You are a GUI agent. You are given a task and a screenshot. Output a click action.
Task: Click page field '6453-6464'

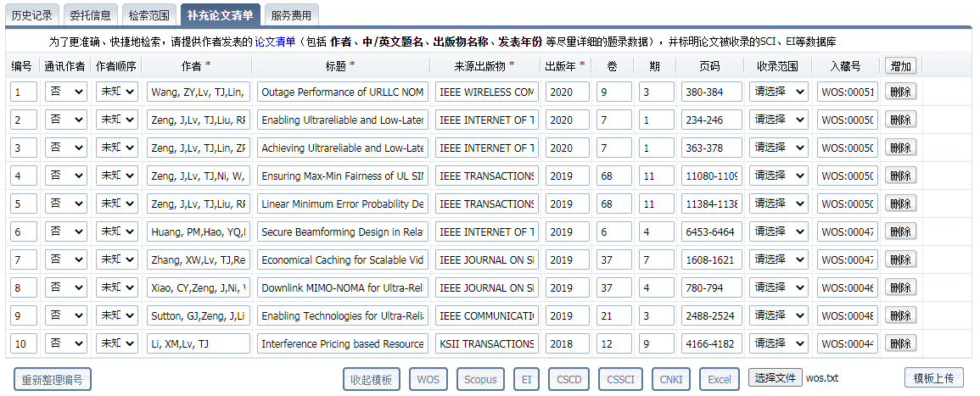click(x=712, y=231)
